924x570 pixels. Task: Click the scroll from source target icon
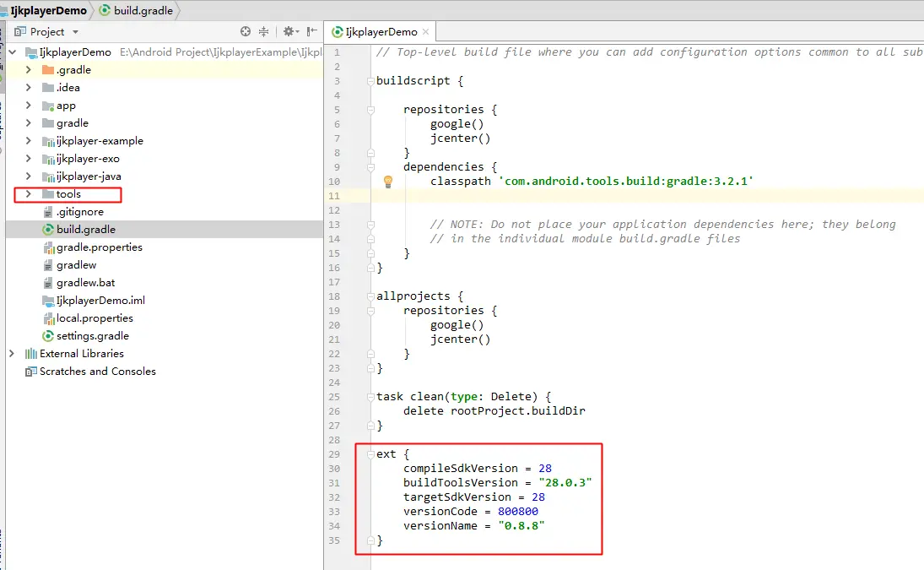coord(246,31)
